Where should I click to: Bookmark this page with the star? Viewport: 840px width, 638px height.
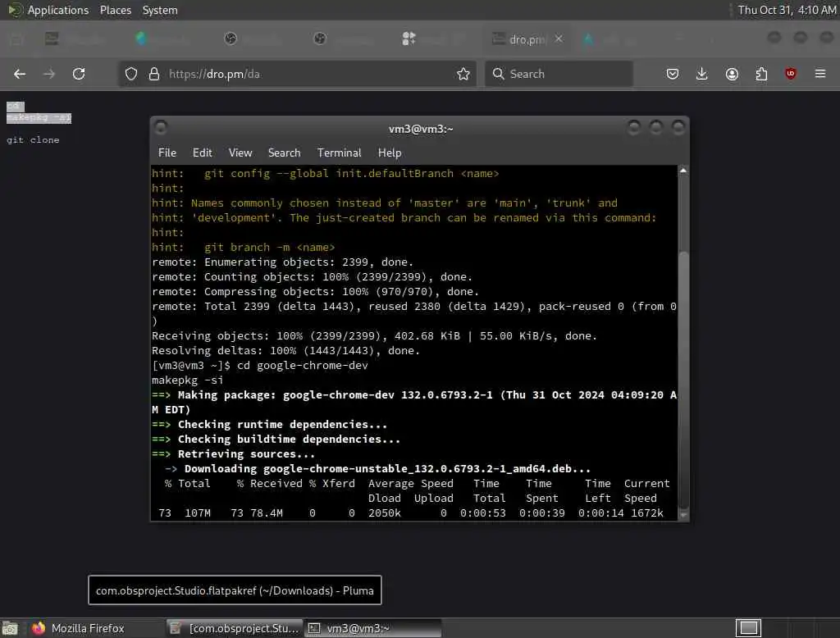coord(463,74)
